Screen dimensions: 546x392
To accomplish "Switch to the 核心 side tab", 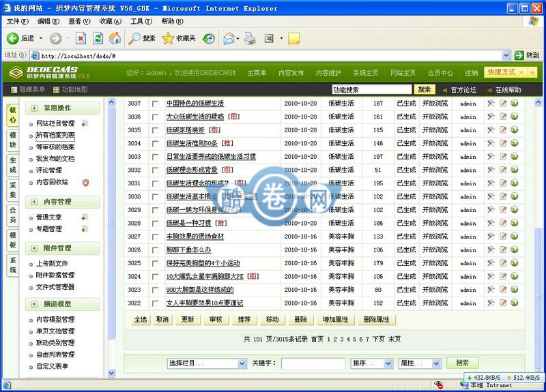I will pos(13,115).
